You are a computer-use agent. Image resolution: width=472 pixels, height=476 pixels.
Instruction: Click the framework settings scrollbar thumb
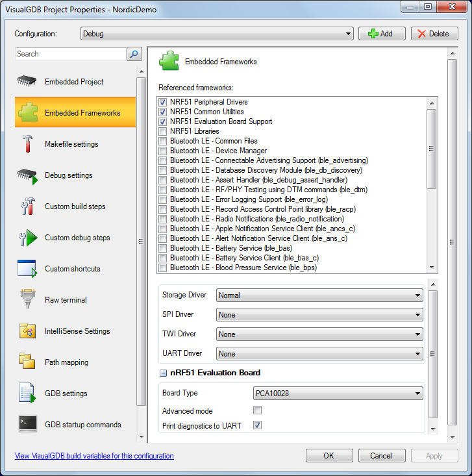pyautogui.click(x=432, y=354)
